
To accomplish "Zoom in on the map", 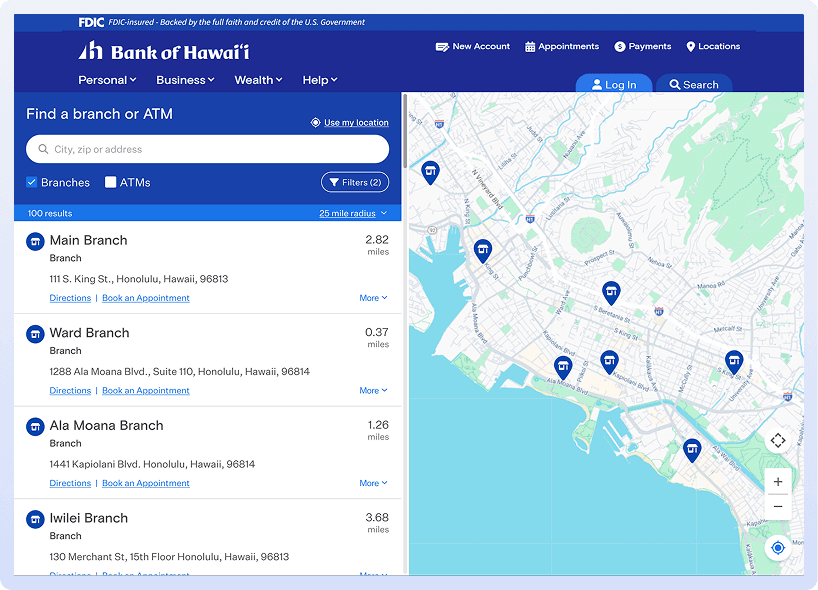I will pyautogui.click(x=778, y=481).
